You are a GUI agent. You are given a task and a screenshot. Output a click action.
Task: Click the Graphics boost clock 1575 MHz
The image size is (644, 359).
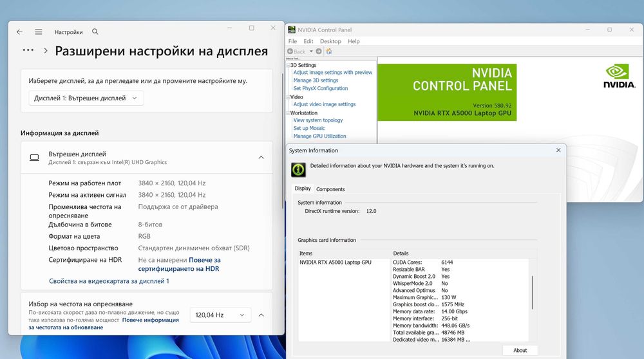[x=453, y=304]
